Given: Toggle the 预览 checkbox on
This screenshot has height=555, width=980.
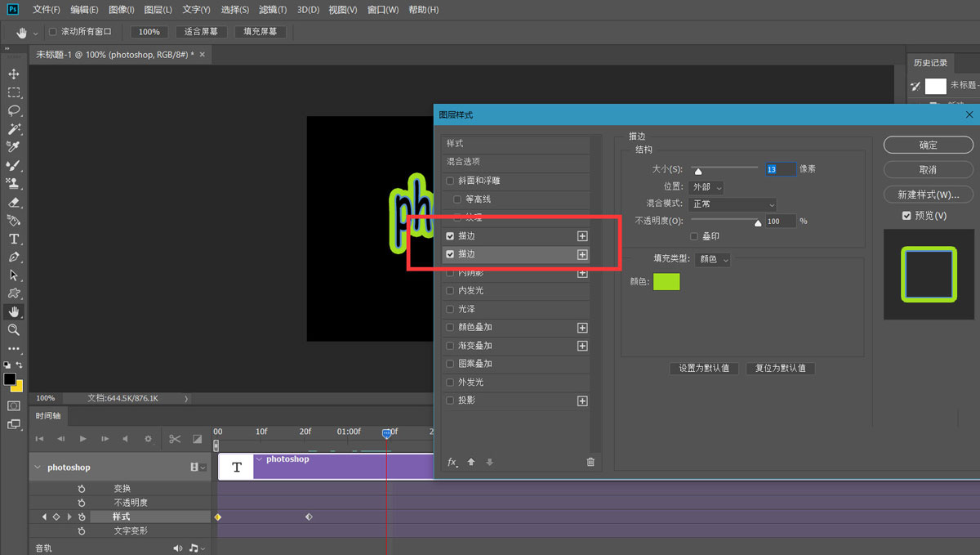Looking at the screenshot, I should [x=906, y=215].
